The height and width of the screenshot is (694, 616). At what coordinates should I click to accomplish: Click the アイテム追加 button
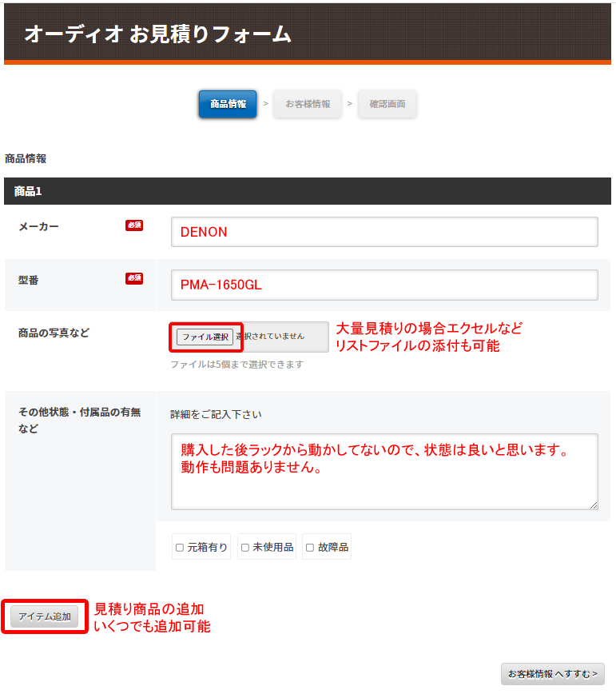click(x=45, y=616)
